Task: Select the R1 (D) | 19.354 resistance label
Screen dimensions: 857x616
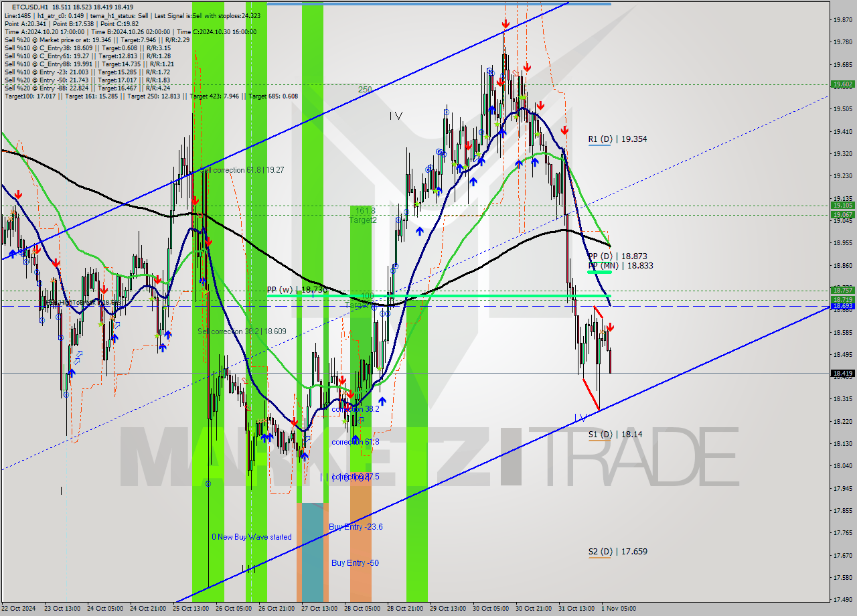Action: pyautogui.click(x=617, y=139)
